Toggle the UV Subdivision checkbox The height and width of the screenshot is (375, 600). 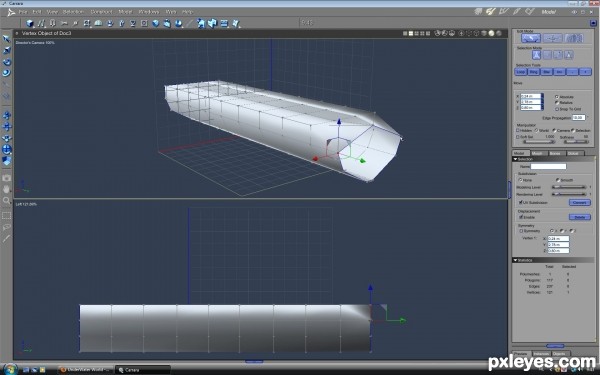point(520,202)
